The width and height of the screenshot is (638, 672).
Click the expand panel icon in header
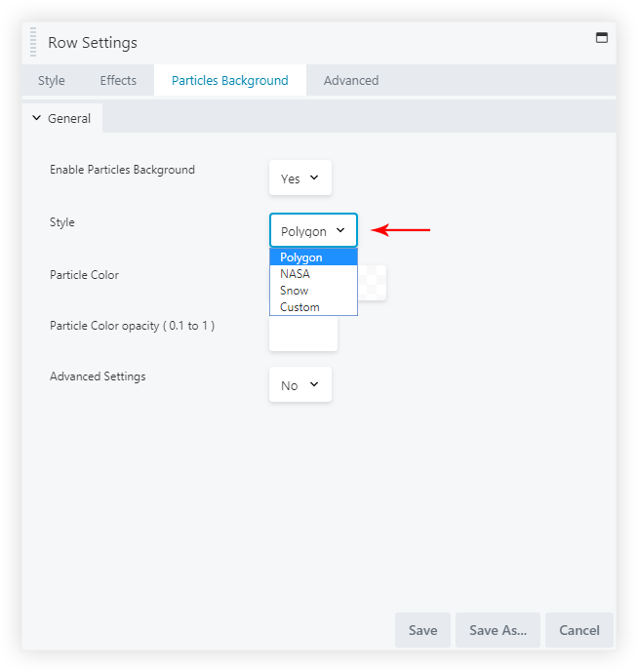pos(601,38)
